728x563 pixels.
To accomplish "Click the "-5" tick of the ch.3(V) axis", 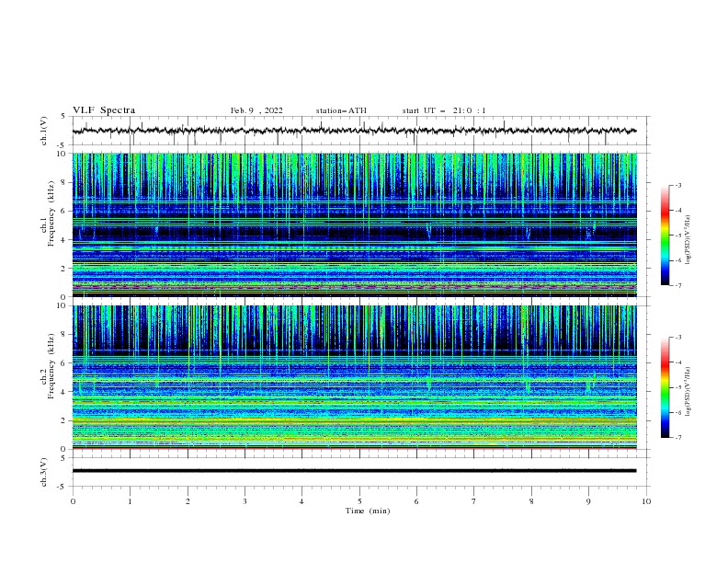I will point(62,487).
